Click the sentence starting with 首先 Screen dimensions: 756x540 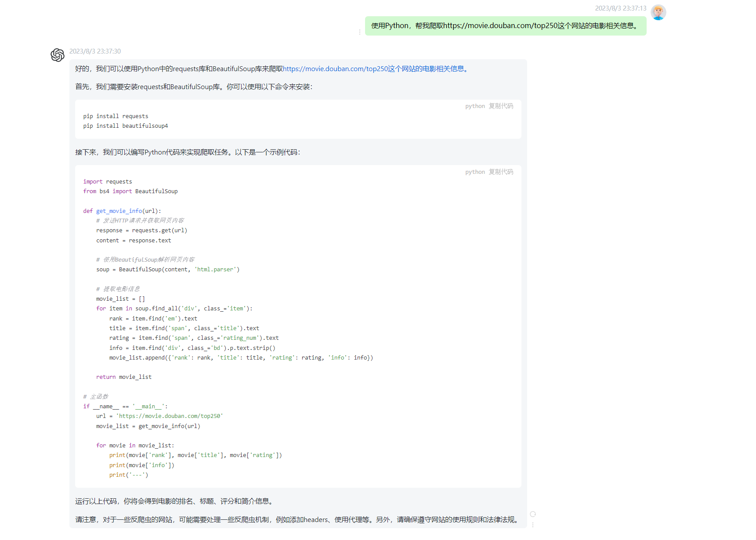click(194, 87)
